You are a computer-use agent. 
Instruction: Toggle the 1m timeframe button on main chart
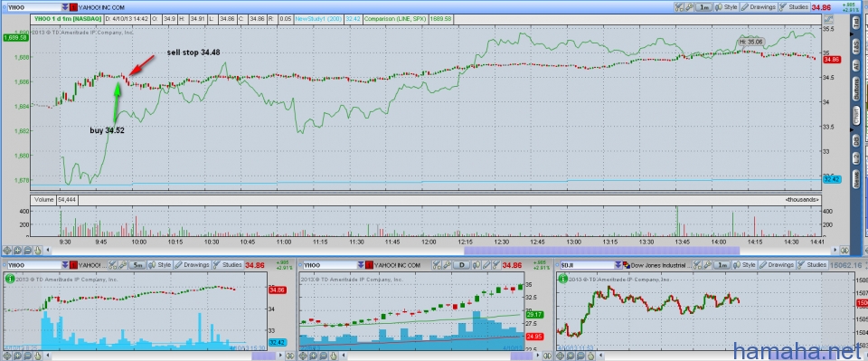[x=703, y=6]
